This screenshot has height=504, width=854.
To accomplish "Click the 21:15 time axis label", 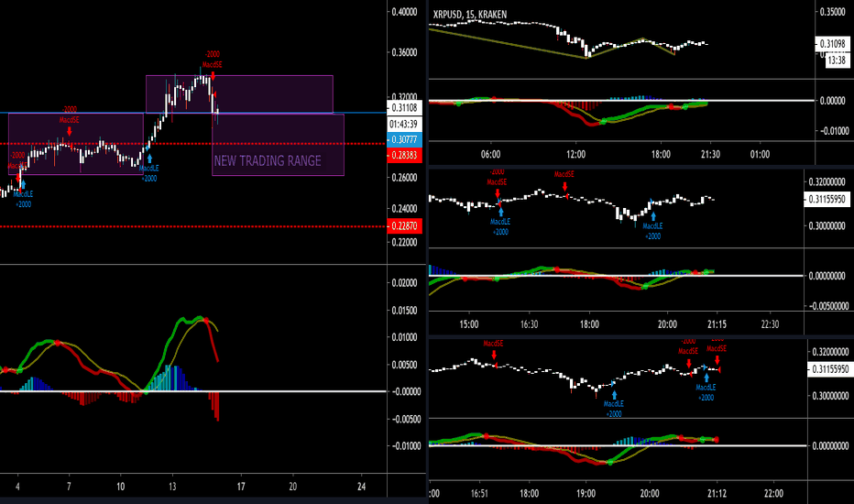I will tap(717, 324).
